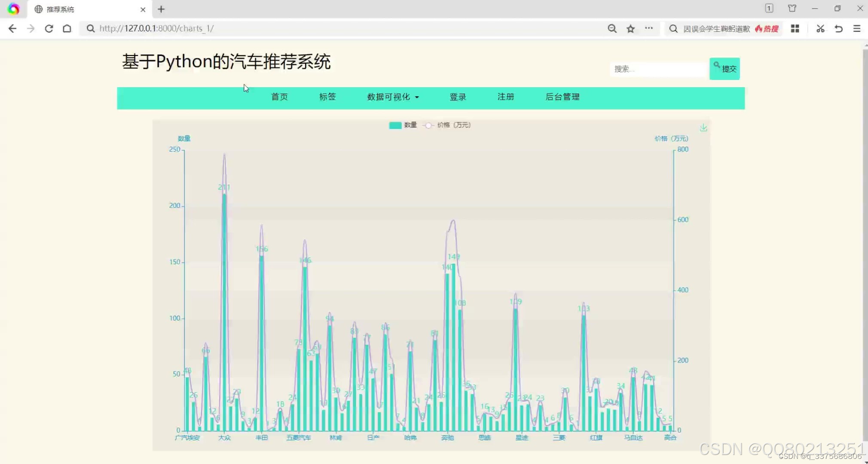Click the 提交 search submit button
The height and width of the screenshot is (464, 868).
point(724,69)
